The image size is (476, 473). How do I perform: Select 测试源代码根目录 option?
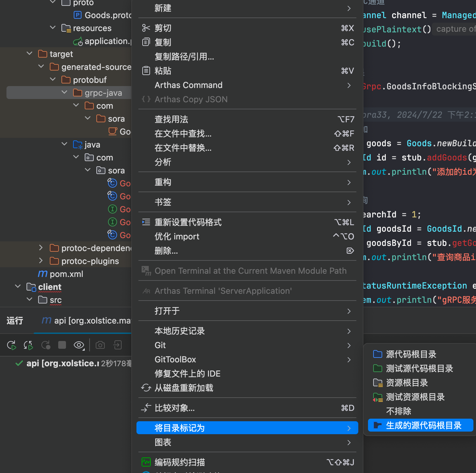[x=419, y=368]
